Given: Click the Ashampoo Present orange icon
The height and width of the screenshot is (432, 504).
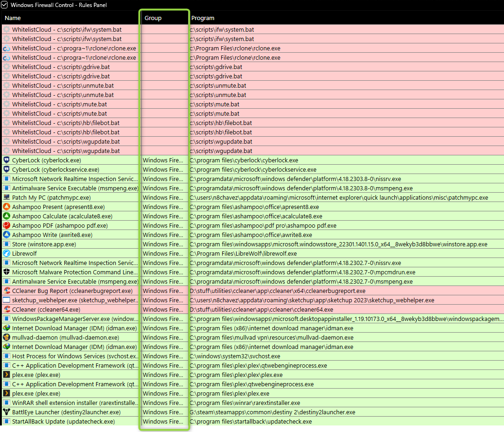Looking at the screenshot, I should tap(7, 207).
